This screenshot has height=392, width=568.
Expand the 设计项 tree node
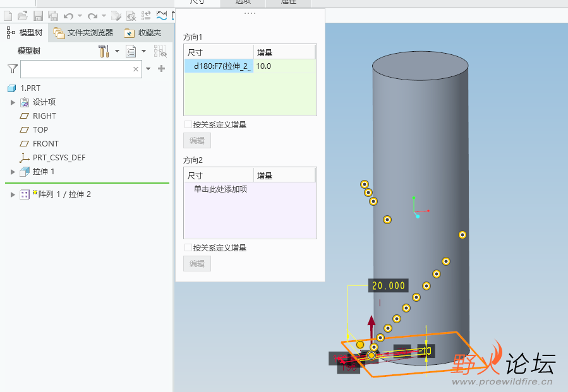pyautogui.click(x=13, y=102)
